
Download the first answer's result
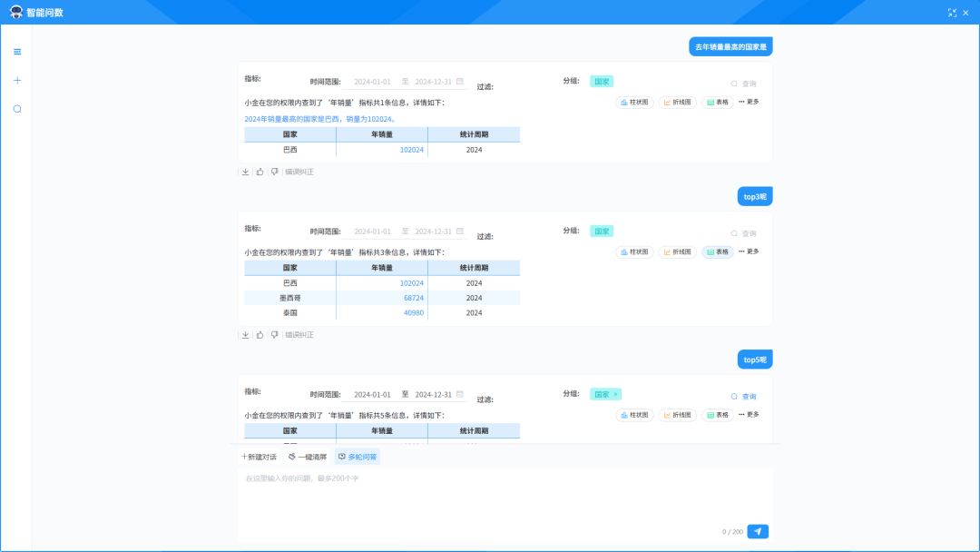(245, 172)
